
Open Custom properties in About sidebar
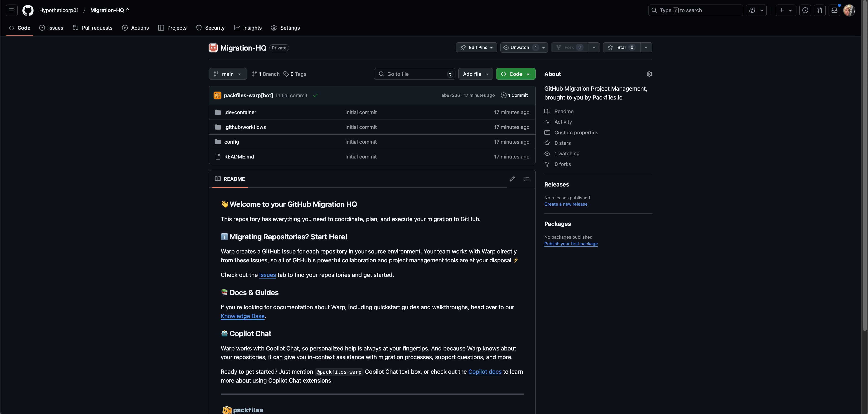point(576,133)
